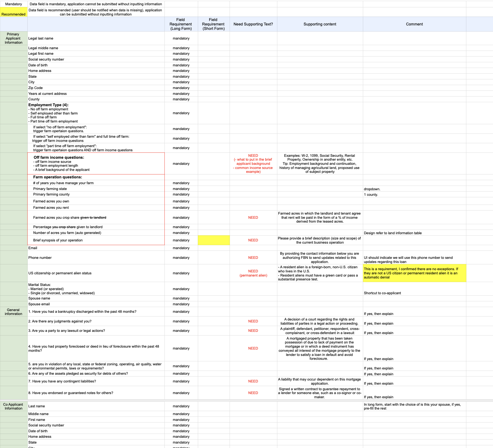This screenshot has width=493, height=448.
Task: Select 'In long form, start with the choice' comment
Action: pyautogui.click(x=414, y=406)
